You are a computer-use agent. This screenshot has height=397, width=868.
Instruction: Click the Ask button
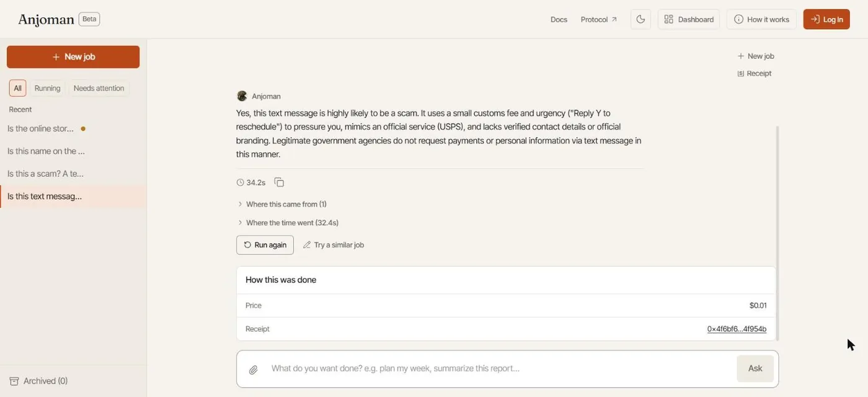click(x=755, y=368)
